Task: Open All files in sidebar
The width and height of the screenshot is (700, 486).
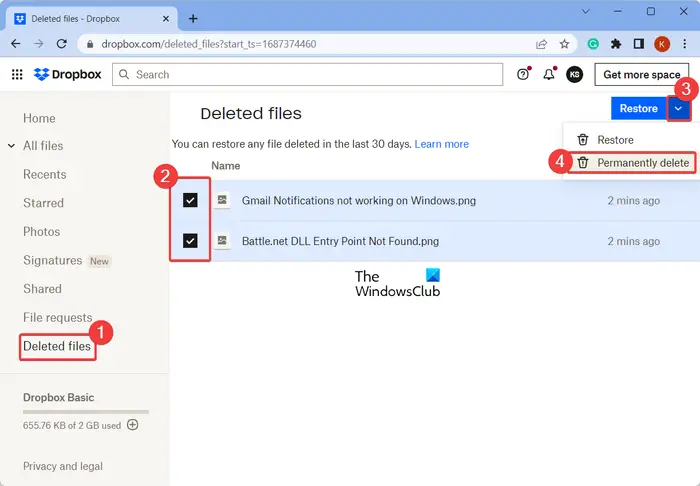Action: (43, 145)
